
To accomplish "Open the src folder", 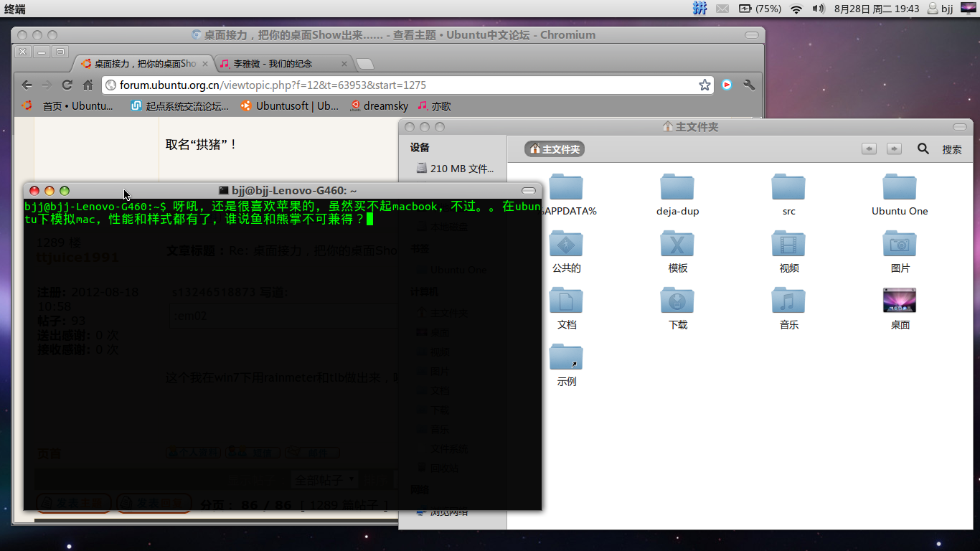I will (x=788, y=194).
